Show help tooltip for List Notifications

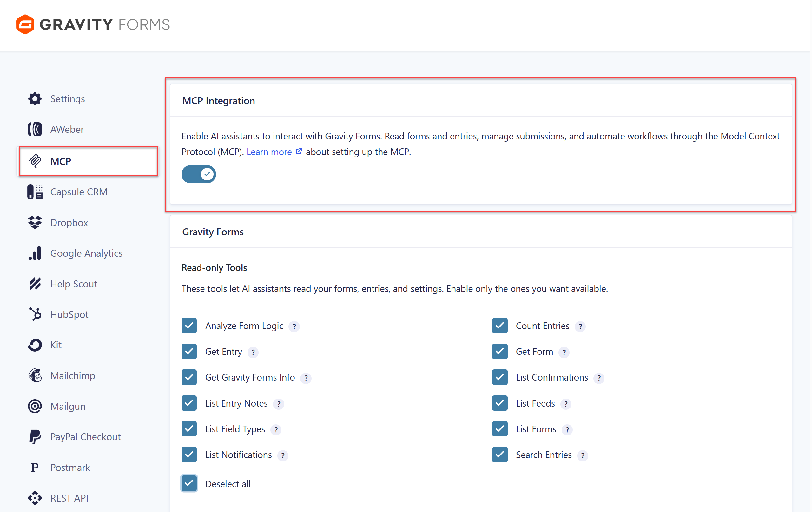pos(283,455)
